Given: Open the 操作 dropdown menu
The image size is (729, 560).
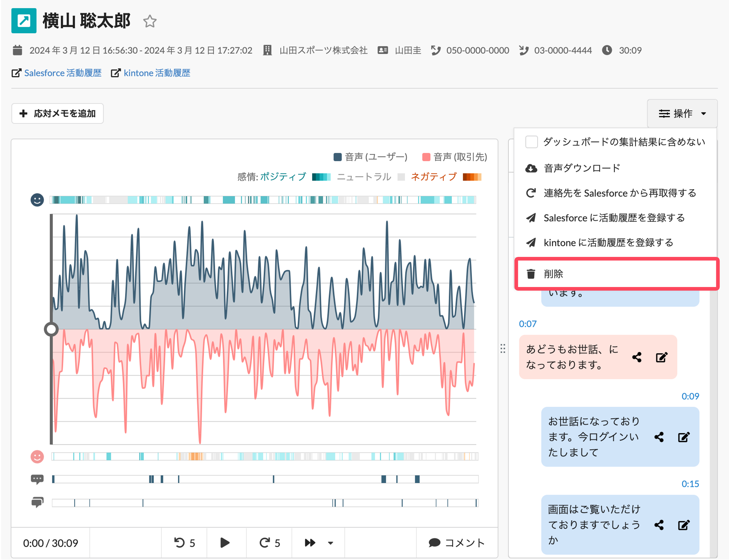Looking at the screenshot, I should (682, 113).
